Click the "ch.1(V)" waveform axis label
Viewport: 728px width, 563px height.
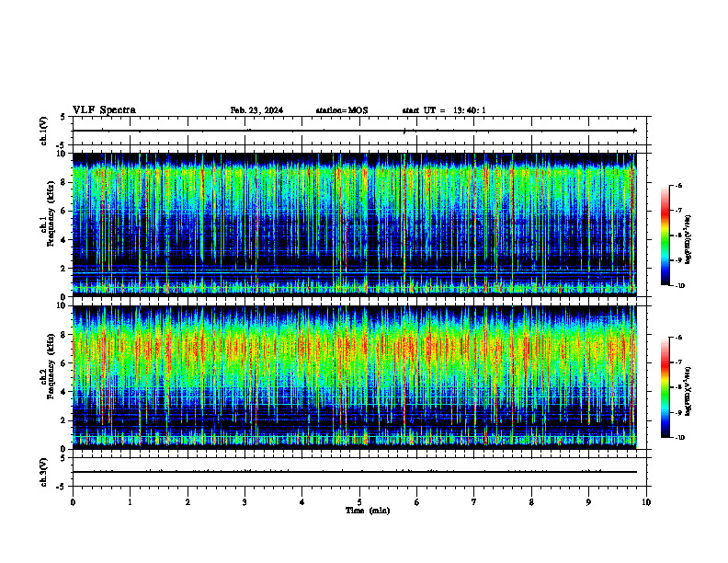click(x=44, y=131)
